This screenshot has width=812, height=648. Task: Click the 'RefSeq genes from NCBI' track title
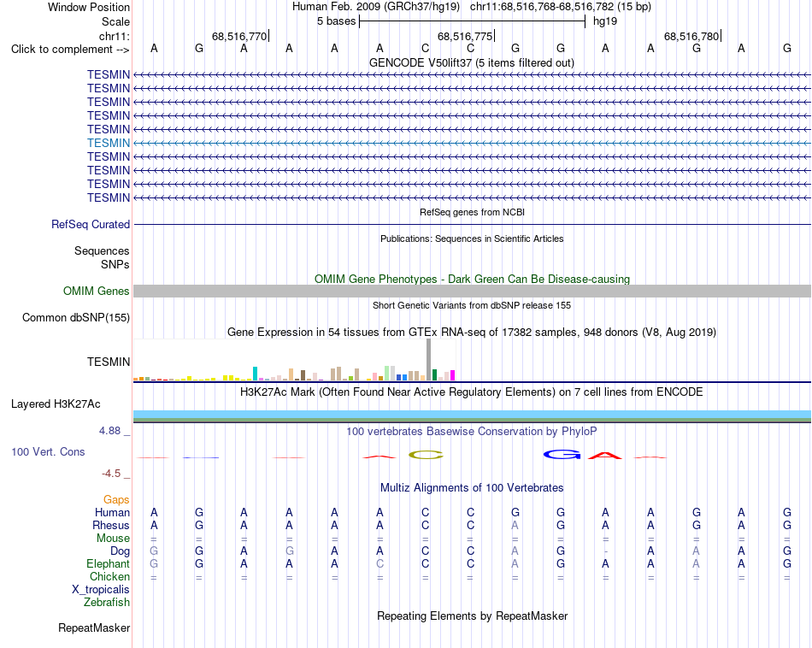472,212
